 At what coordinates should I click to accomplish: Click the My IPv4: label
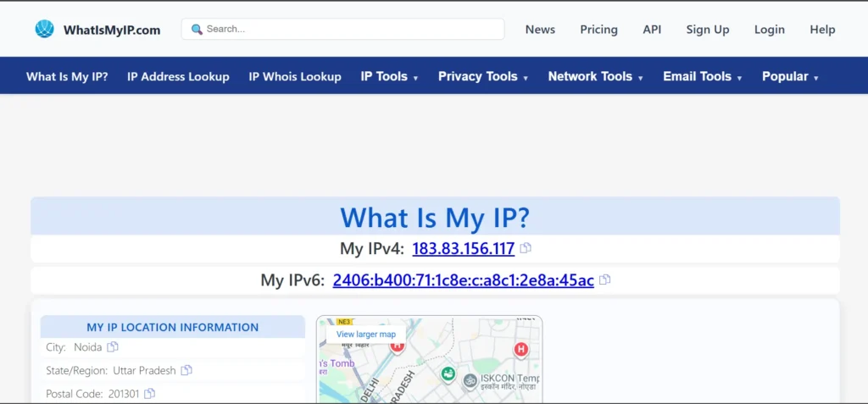click(372, 248)
